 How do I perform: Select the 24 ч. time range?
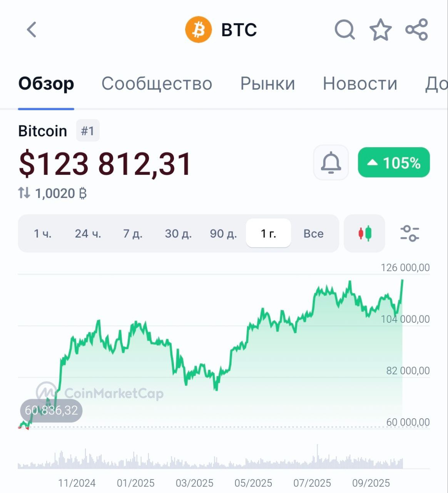(x=88, y=233)
